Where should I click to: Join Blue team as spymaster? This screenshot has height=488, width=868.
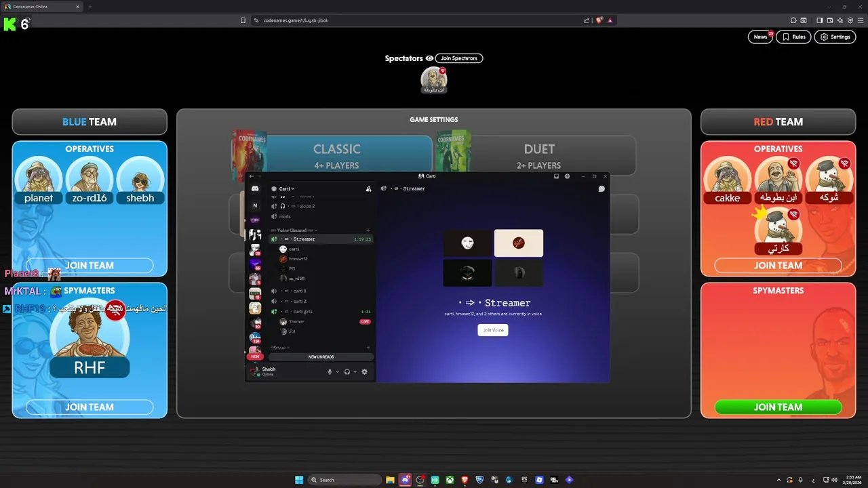pos(90,407)
